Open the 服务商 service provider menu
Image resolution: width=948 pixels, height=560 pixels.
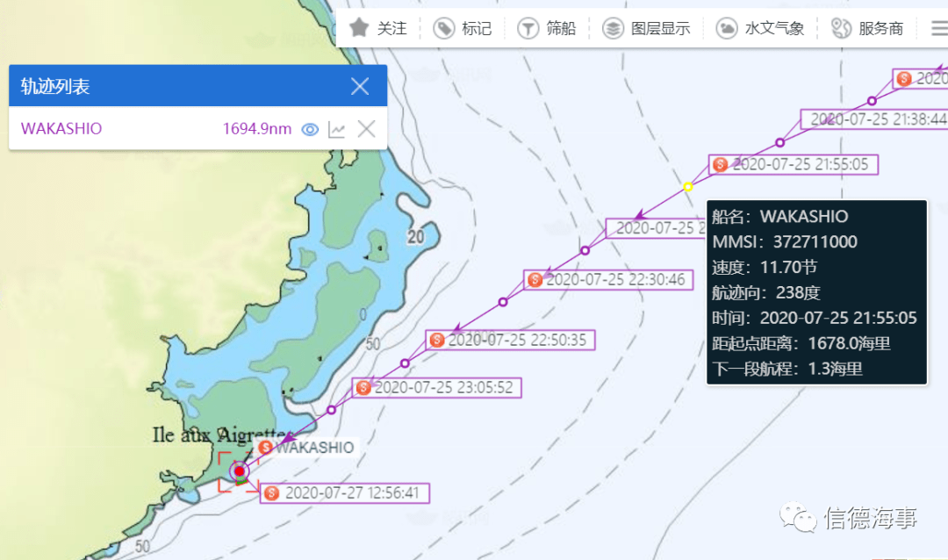(x=841, y=28)
